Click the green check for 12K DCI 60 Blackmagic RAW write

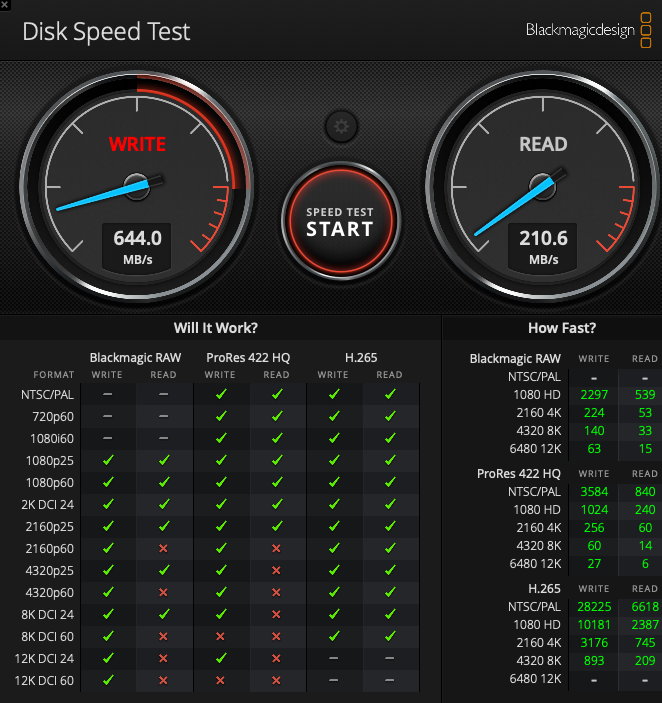tap(108, 680)
